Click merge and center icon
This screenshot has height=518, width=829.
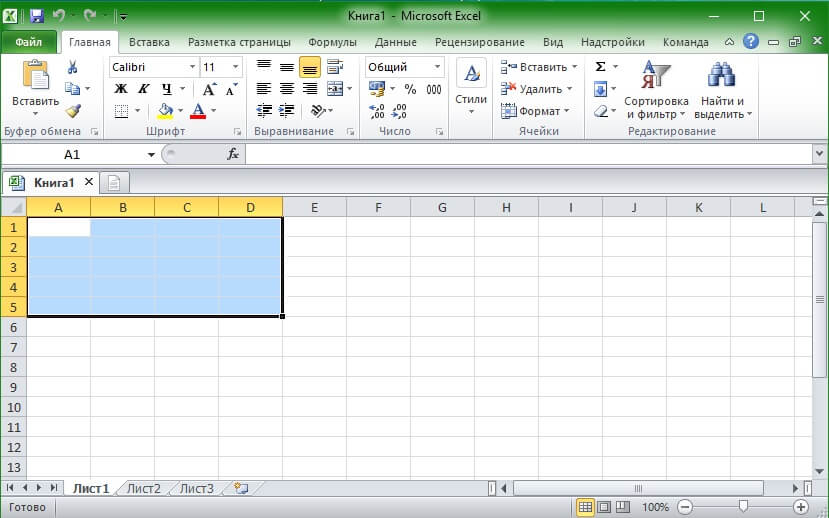click(x=335, y=88)
